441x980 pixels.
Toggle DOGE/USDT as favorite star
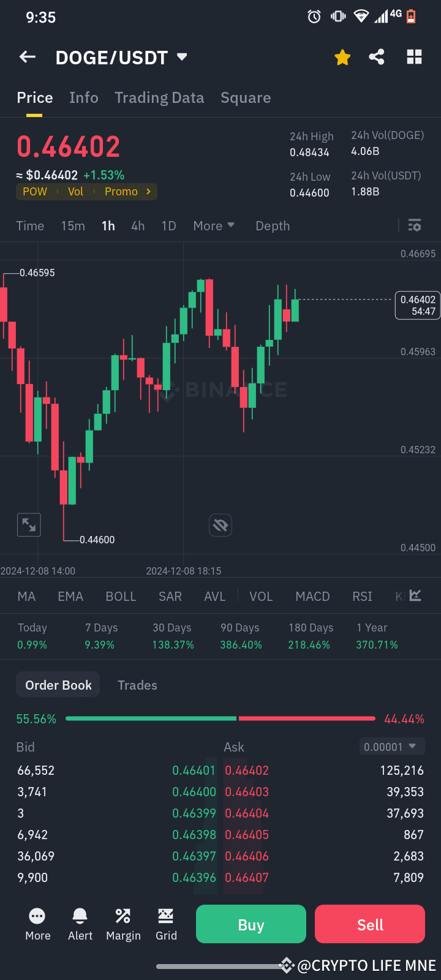pos(342,56)
